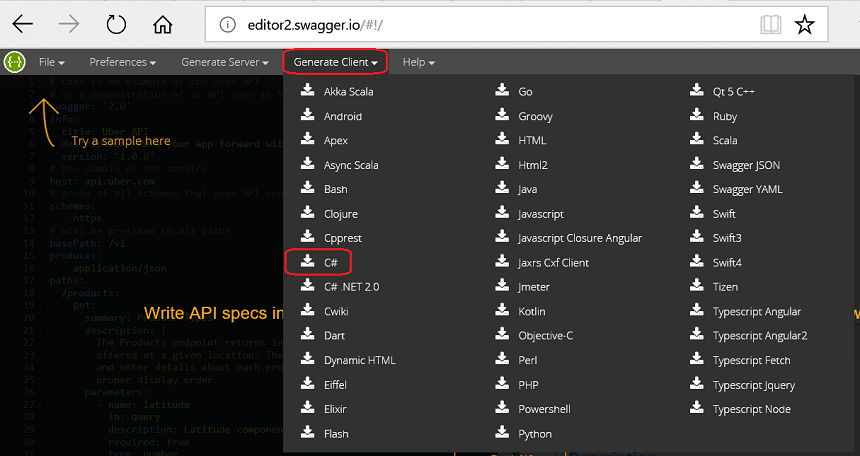Generate Typescript Angular client
This screenshot has height=456, width=860.
757,312
